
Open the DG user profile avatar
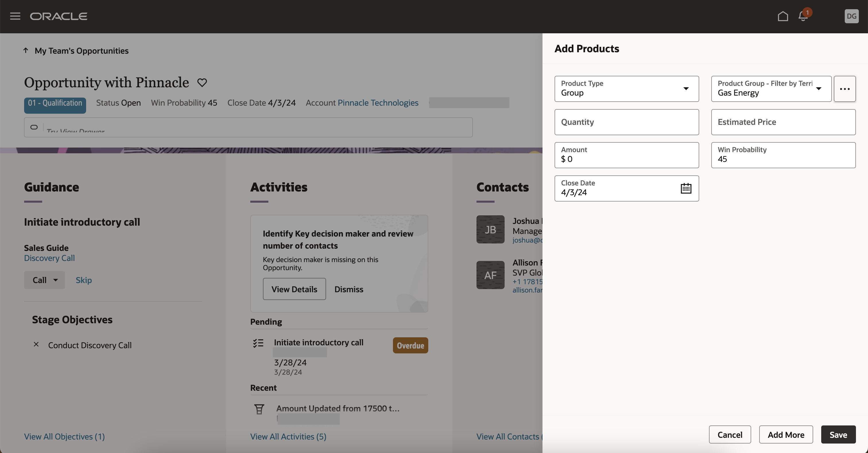pyautogui.click(x=851, y=16)
